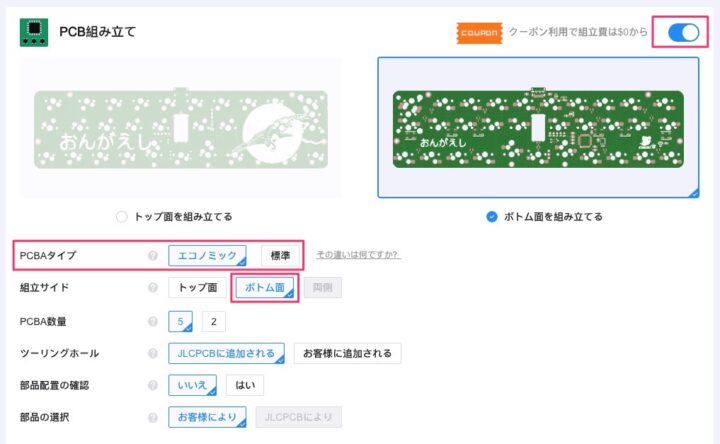The height and width of the screenshot is (444, 720).
Task: Select the ボトム面を組み立てる radio button
Action: tap(491, 216)
